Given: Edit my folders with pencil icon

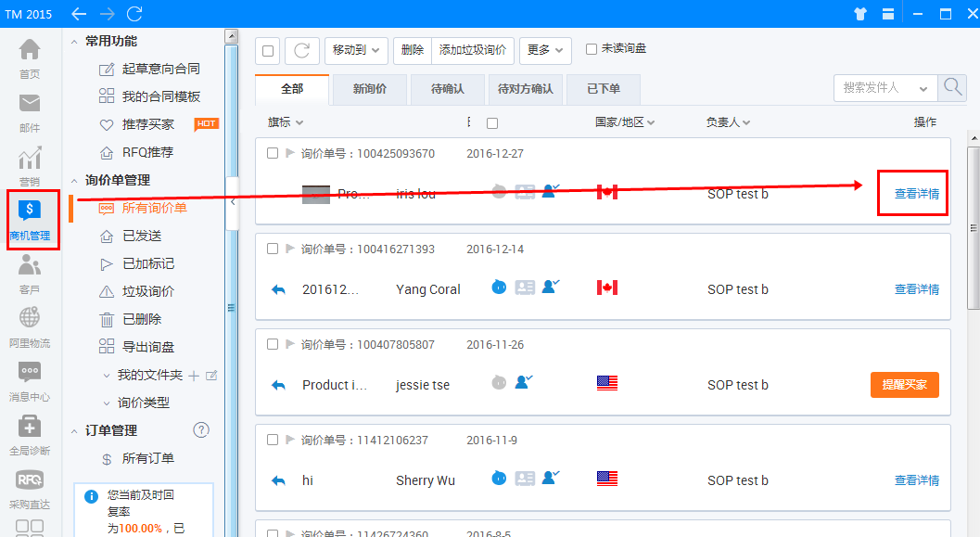Looking at the screenshot, I should [x=211, y=375].
